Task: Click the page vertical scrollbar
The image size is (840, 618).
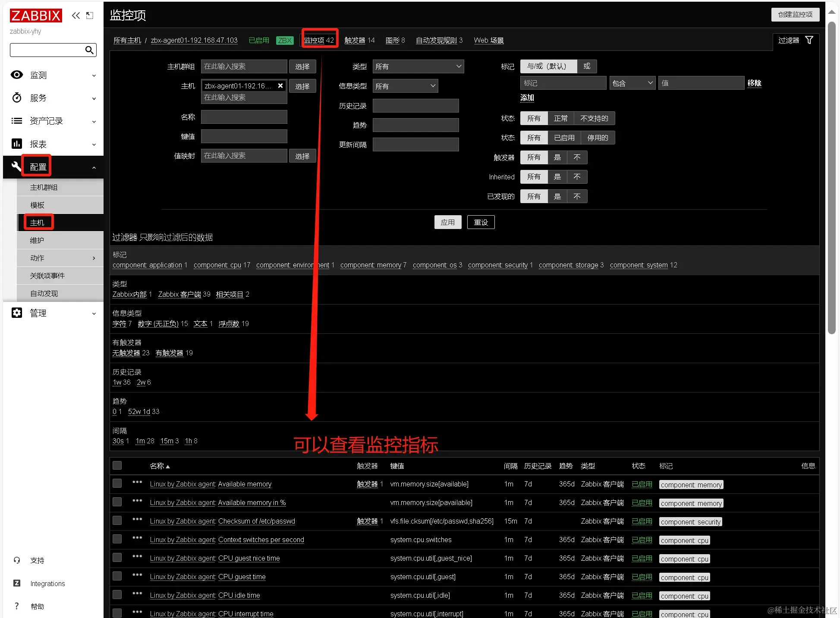Action: coord(832,177)
